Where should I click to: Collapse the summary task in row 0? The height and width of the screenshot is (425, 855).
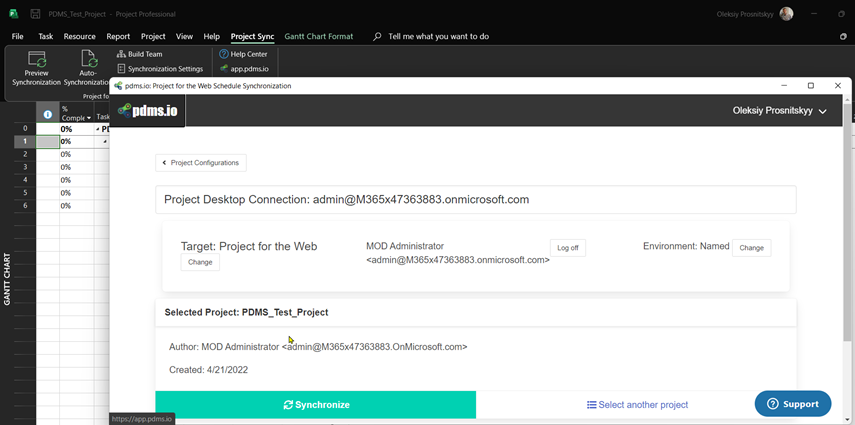pyautogui.click(x=98, y=129)
